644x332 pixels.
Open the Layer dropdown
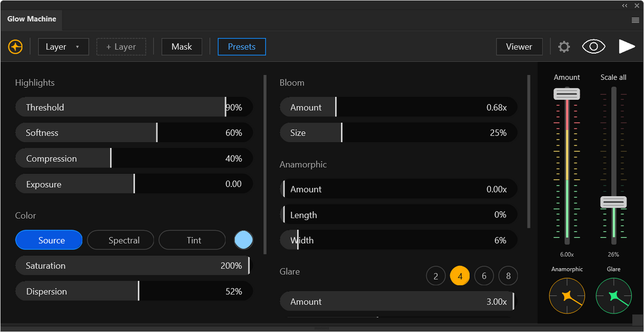(63, 47)
